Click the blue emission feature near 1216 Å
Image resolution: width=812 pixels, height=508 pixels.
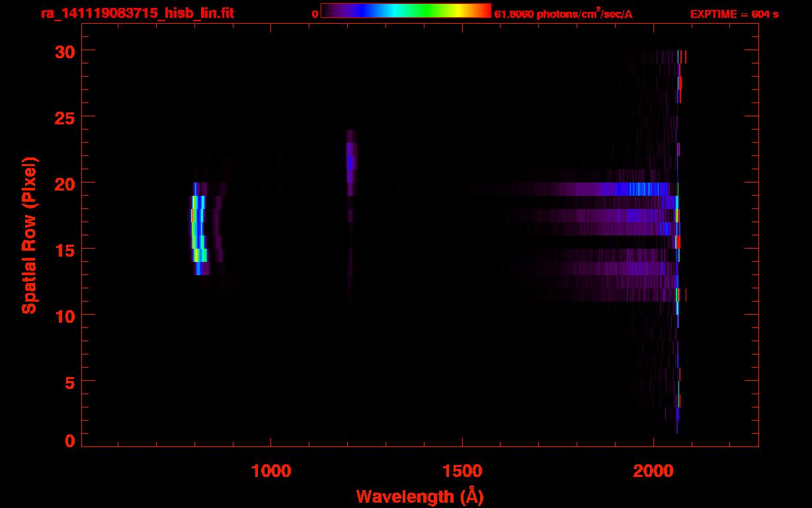pyautogui.click(x=351, y=162)
